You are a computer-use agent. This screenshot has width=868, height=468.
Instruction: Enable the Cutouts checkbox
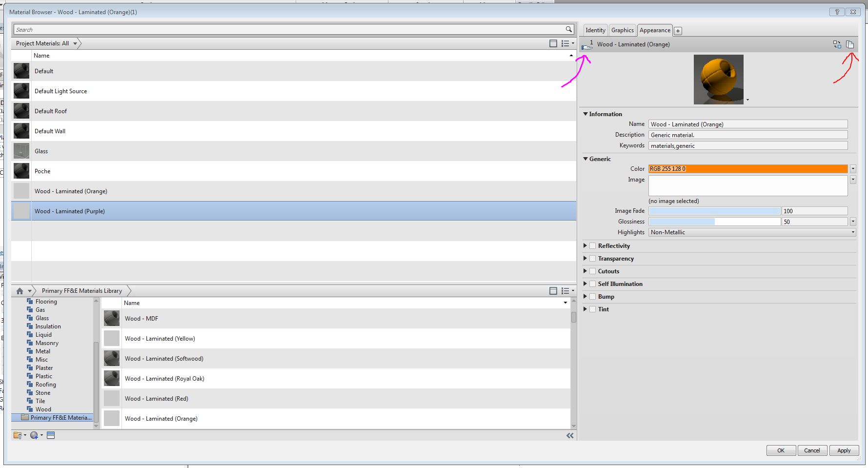592,271
